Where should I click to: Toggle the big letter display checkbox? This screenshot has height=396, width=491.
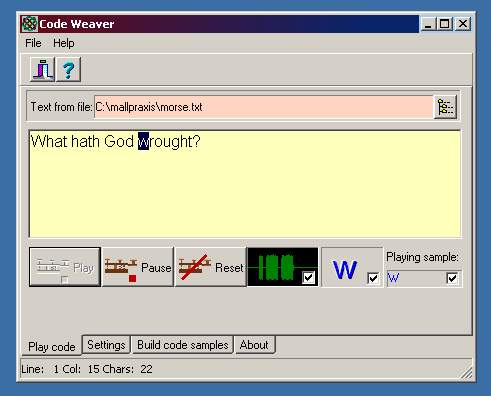pyautogui.click(x=373, y=278)
